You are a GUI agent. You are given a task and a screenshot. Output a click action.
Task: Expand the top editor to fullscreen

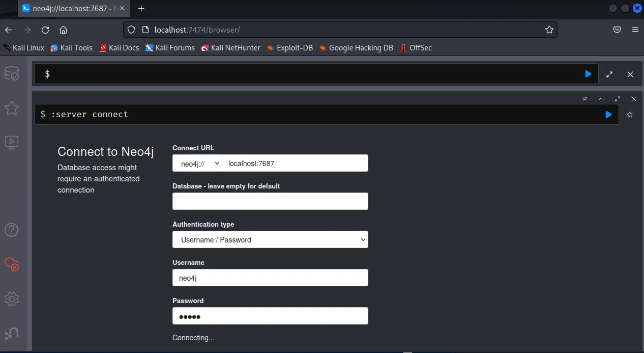[609, 74]
